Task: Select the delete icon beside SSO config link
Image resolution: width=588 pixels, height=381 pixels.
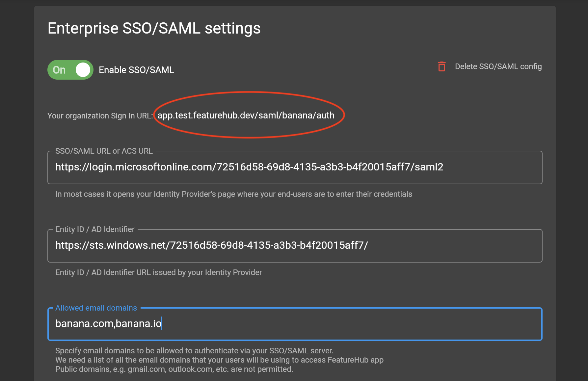Action: tap(441, 66)
